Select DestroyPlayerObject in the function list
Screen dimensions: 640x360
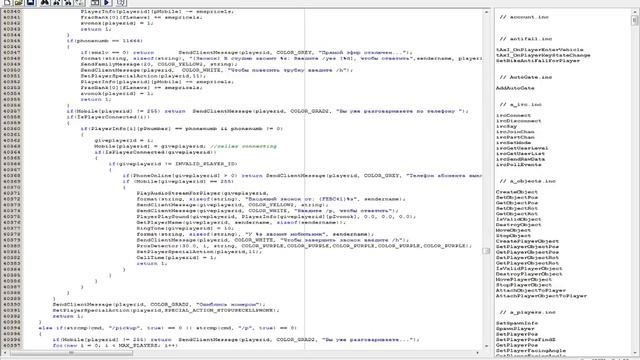point(529,274)
